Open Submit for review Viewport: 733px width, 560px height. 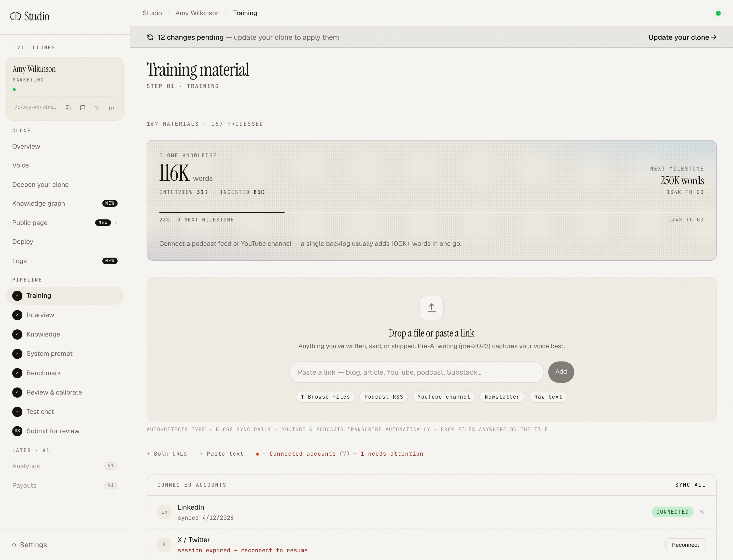65,431
